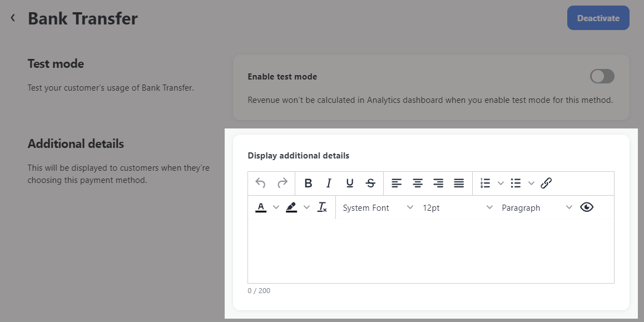Open the System Font dropdown
Viewport: 644px width, 322px height.
click(378, 208)
